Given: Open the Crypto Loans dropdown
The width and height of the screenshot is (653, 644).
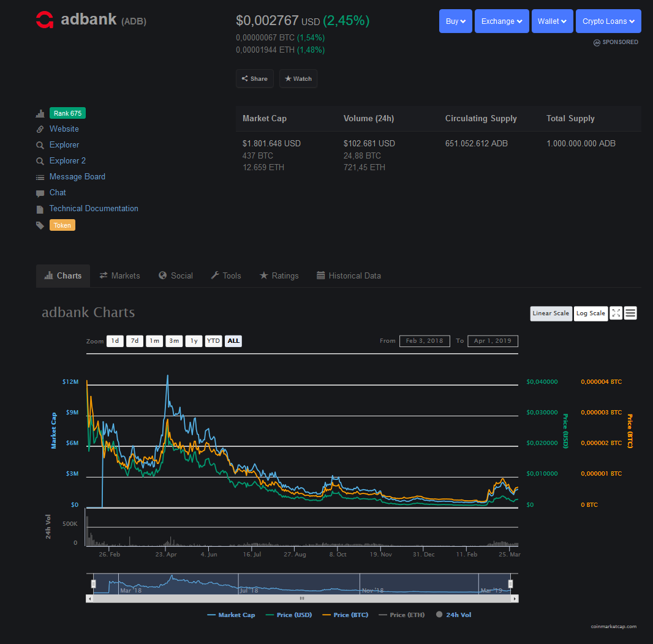Looking at the screenshot, I should 608,21.
